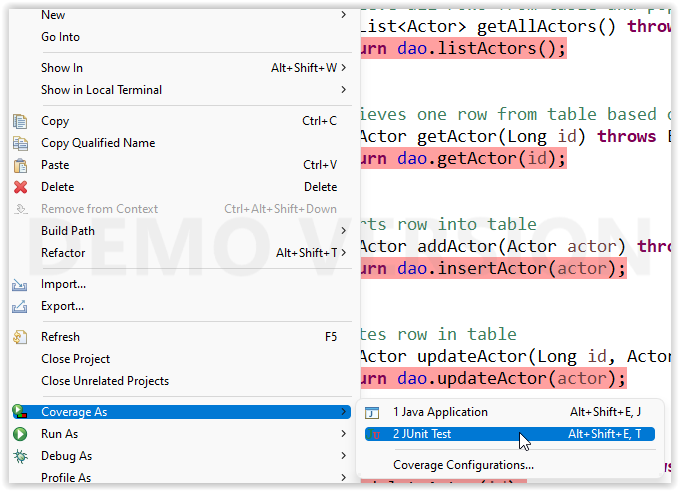Expand the Build Path submenu arrow
The height and width of the screenshot is (491, 679).
point(343,231)
